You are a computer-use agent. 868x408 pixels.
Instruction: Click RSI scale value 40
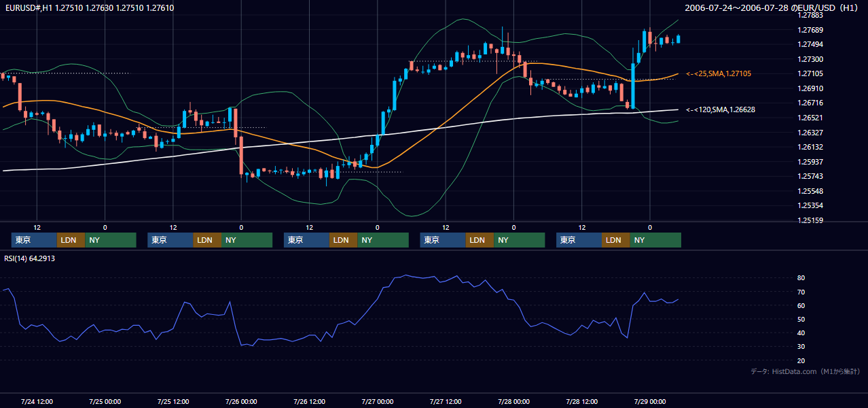pyautogui.click(x=801, y=333)
